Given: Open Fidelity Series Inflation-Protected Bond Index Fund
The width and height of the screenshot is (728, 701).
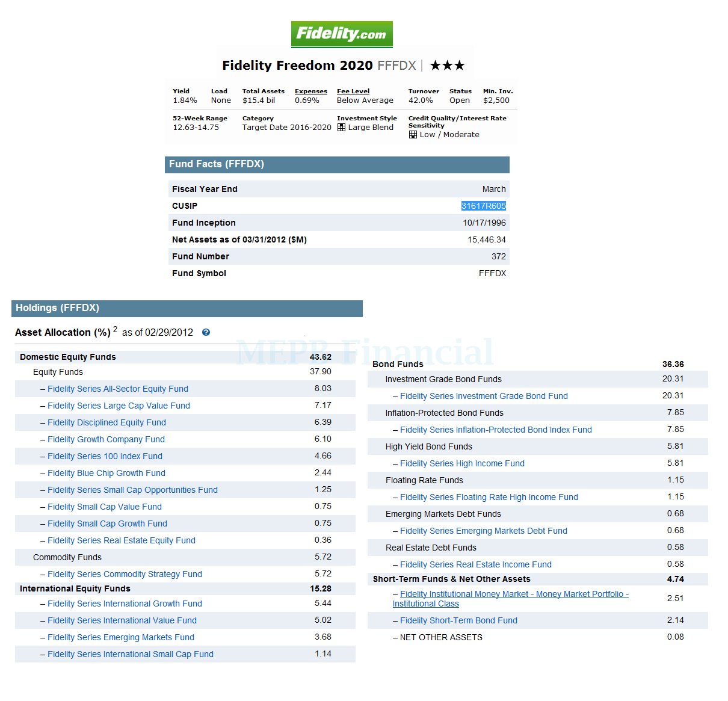Looking at the screenshot, I should click(496, 430).
